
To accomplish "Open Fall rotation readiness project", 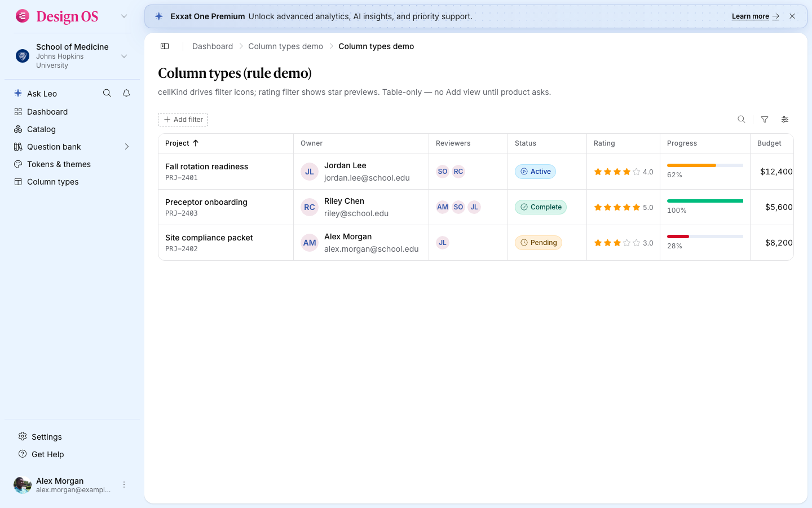I will point(207,167).
